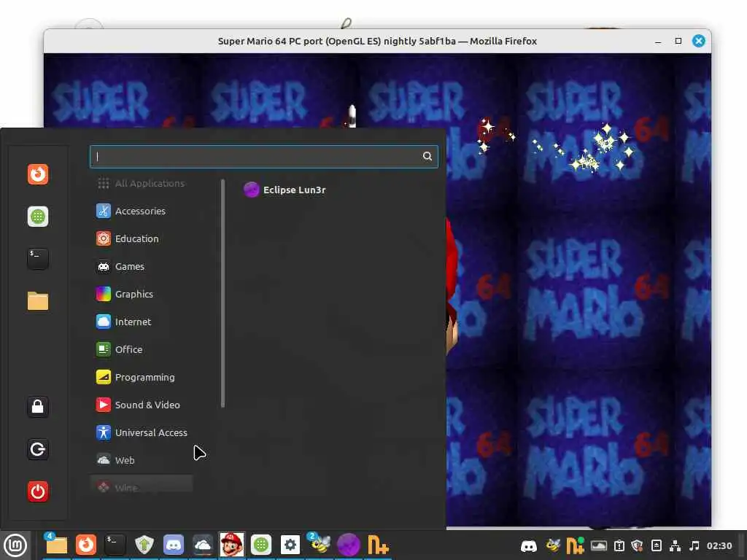Open Discord on the taskbar
The width and height of the screenshot is (747, 560).
pyautogui.click(x=174, y=545)
